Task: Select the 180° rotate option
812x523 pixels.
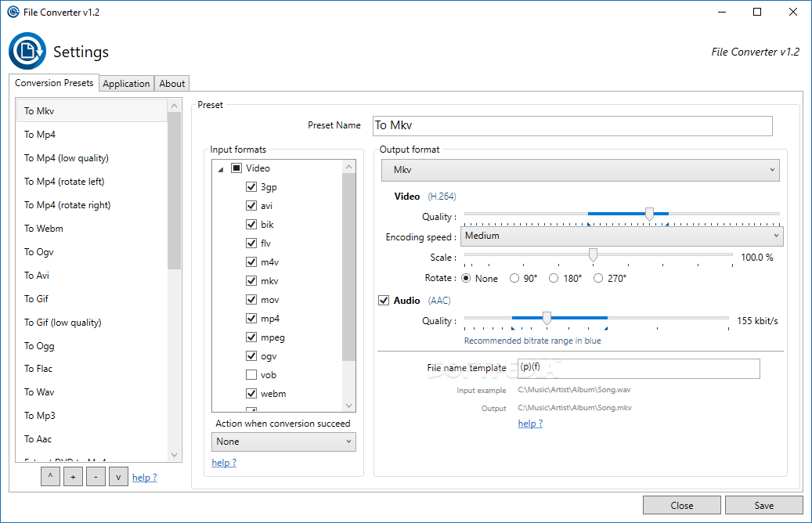Action: click(553, 277)
